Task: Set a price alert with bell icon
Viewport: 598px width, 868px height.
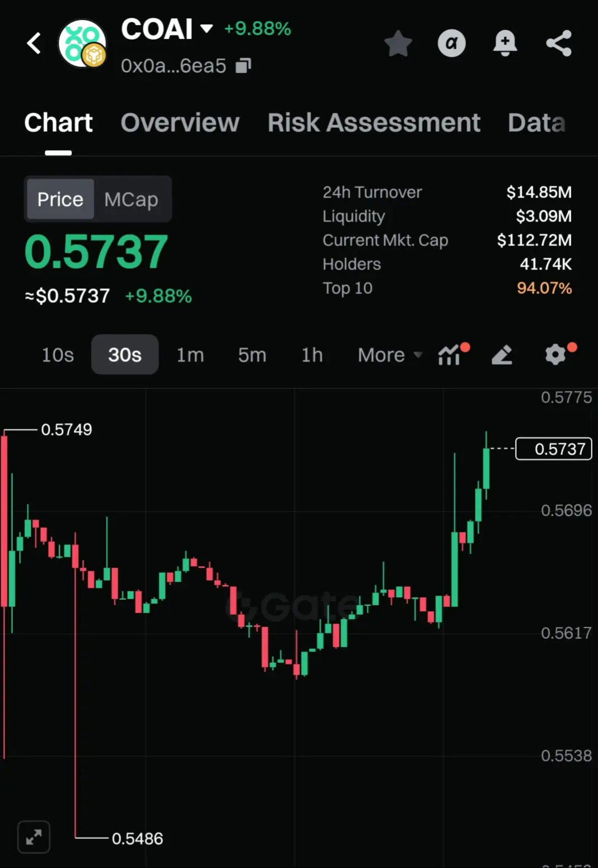Action: coord(505,43)
